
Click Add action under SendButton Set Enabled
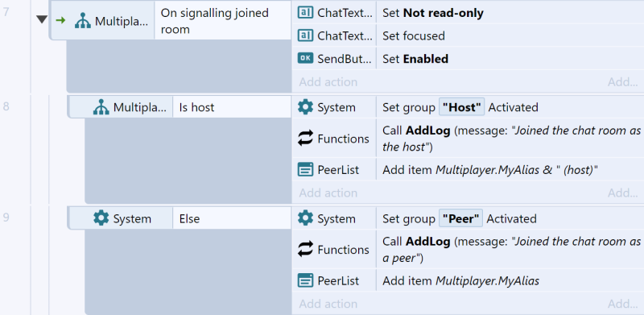[328, 82]
